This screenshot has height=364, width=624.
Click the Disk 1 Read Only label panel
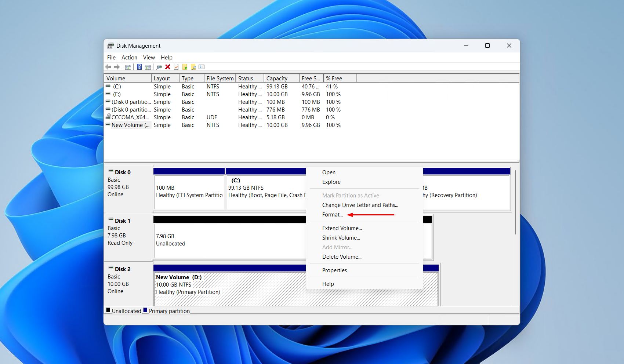(x=128, y=237)
